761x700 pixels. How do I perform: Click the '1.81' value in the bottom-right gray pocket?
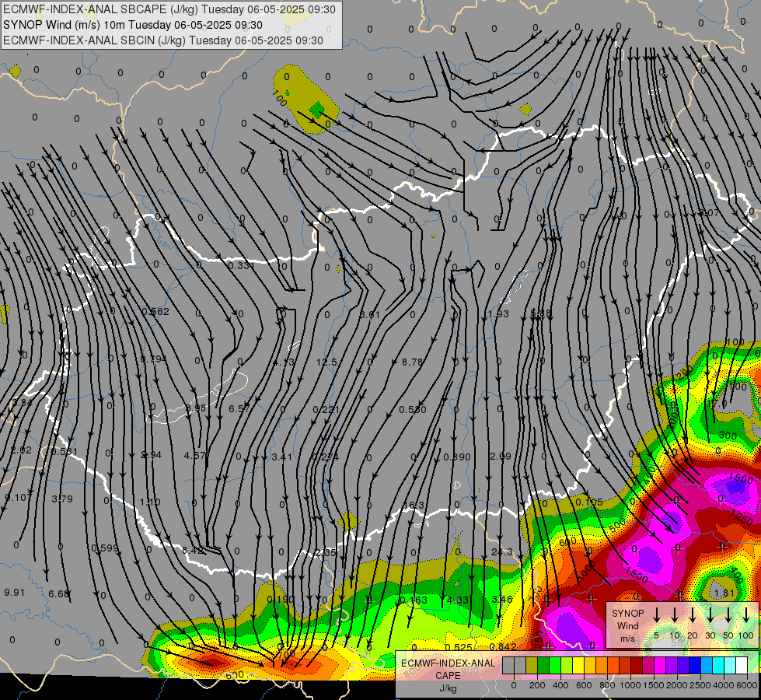click(724, 593)
